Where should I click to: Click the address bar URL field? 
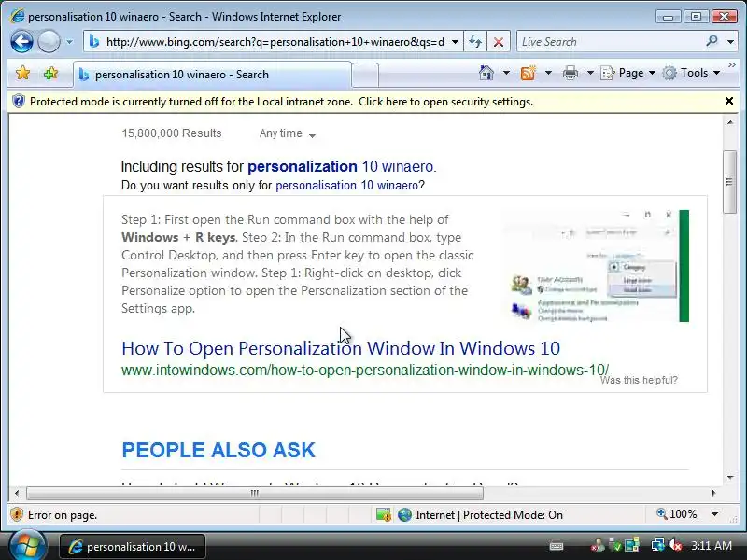(275, 42)
